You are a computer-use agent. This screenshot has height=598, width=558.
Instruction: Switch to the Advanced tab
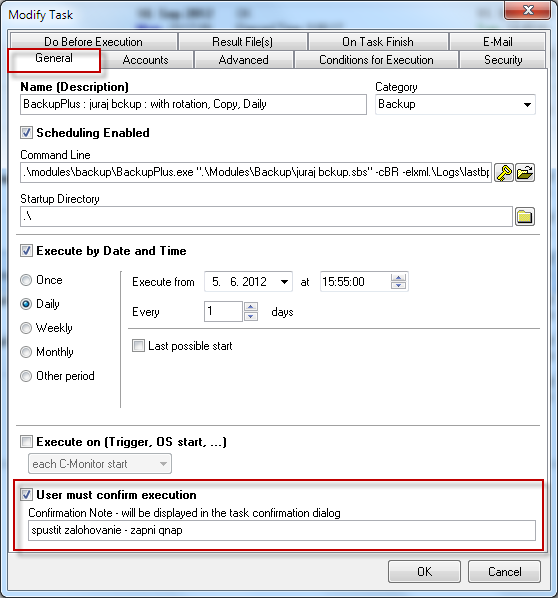pyautogui.click(x=243, y=60)
